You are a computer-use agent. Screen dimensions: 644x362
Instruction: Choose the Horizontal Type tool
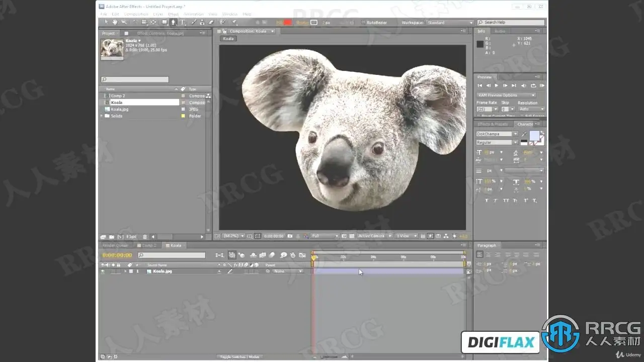pos(183,22)
